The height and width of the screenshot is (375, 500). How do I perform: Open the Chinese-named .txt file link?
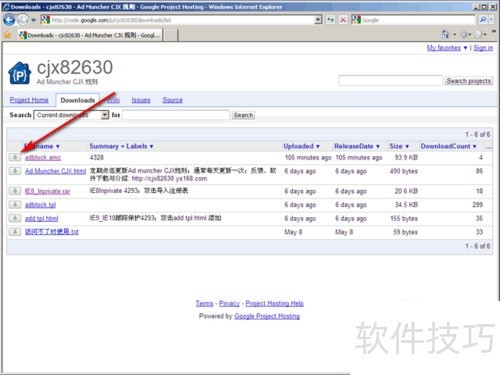pyautogui.click(x=52, y=232)
